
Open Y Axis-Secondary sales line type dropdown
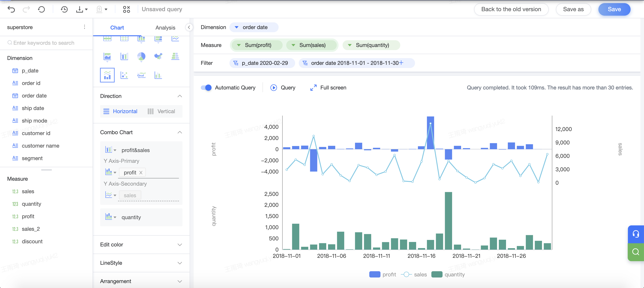[110, 195]
